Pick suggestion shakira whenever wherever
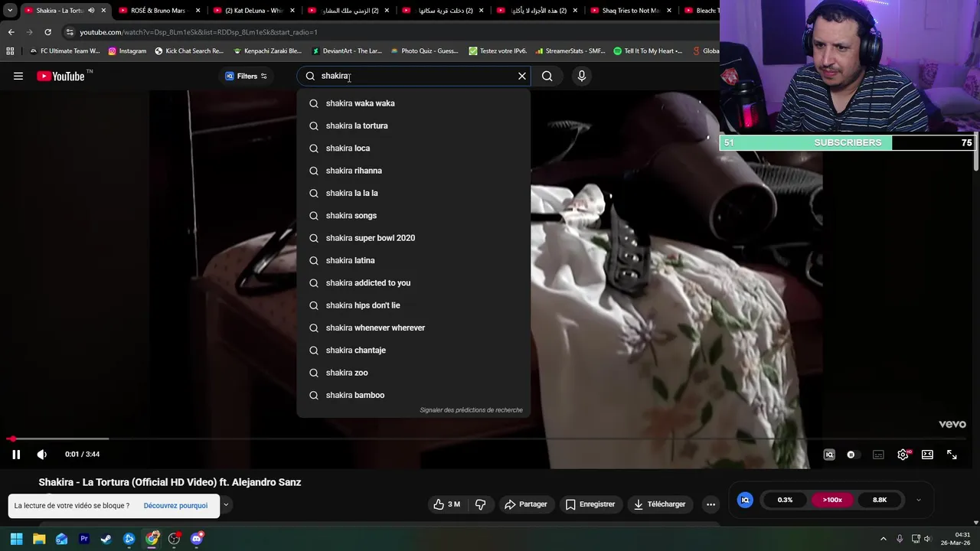 point(413,328)
